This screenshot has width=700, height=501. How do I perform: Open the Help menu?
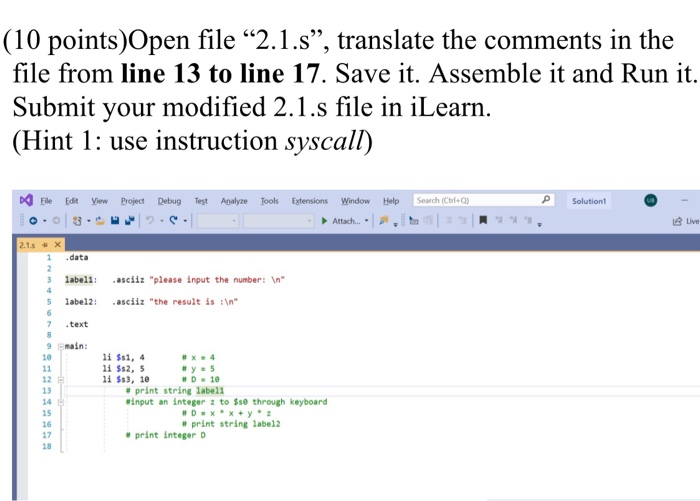point(391,201)
